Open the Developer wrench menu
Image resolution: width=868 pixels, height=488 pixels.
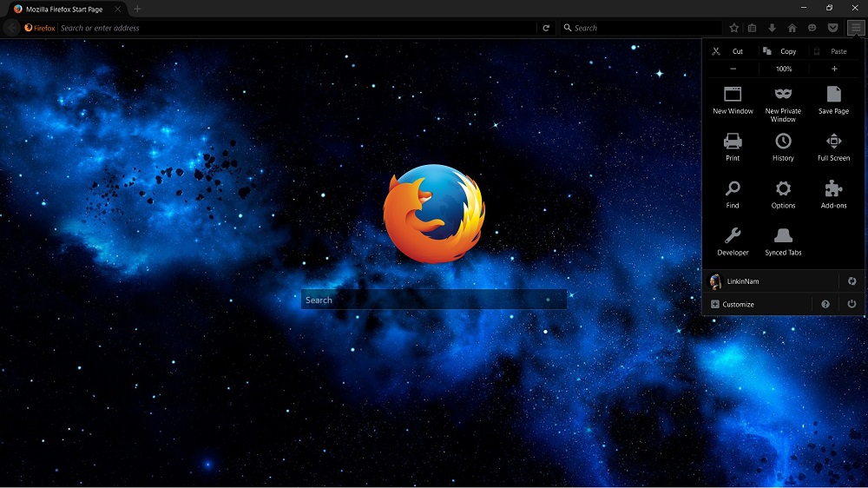733,241
